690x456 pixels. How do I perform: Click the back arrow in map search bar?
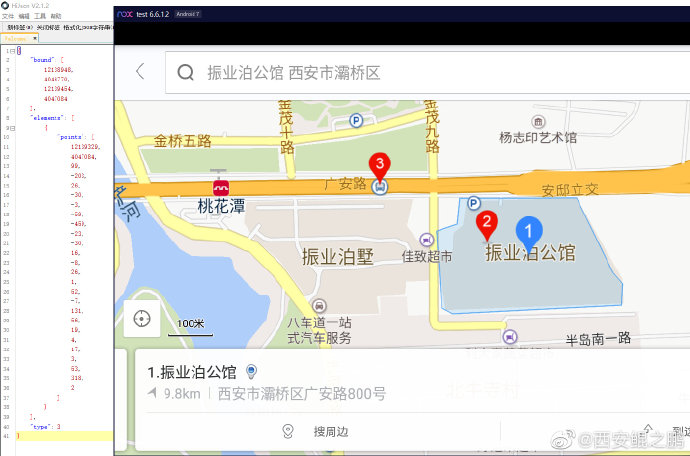click(140, 71)
